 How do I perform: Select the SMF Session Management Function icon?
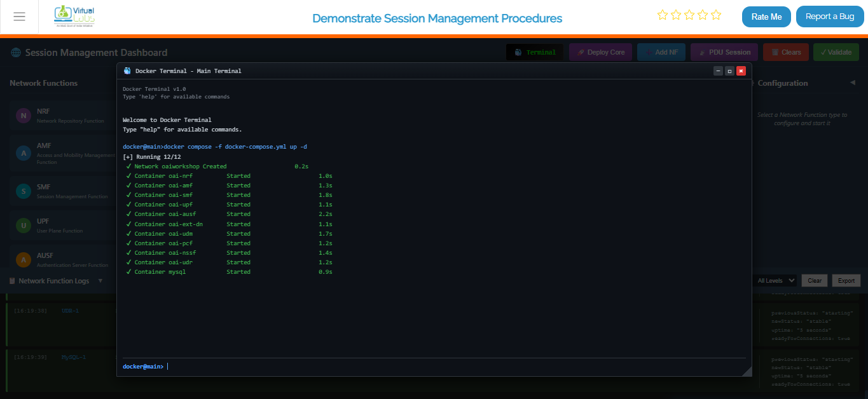22,191
